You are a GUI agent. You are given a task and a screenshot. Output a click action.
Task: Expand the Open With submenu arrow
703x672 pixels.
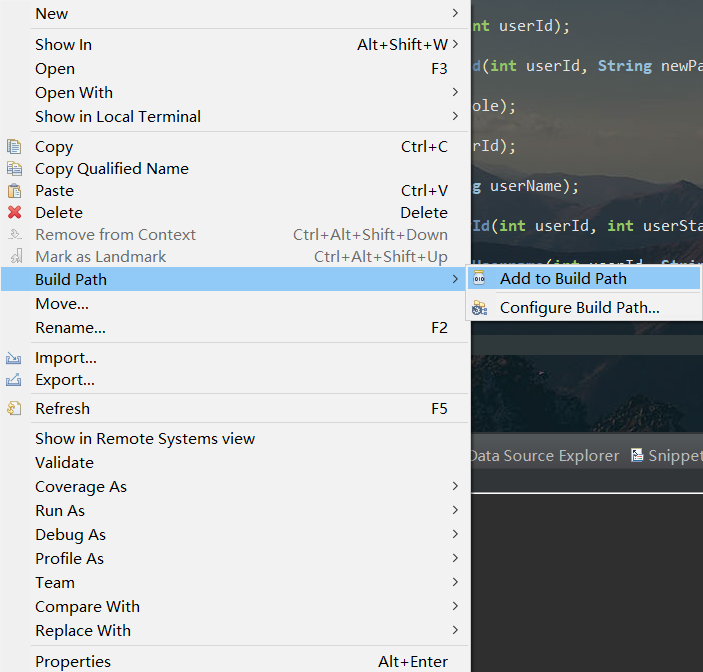coord(455,92)
